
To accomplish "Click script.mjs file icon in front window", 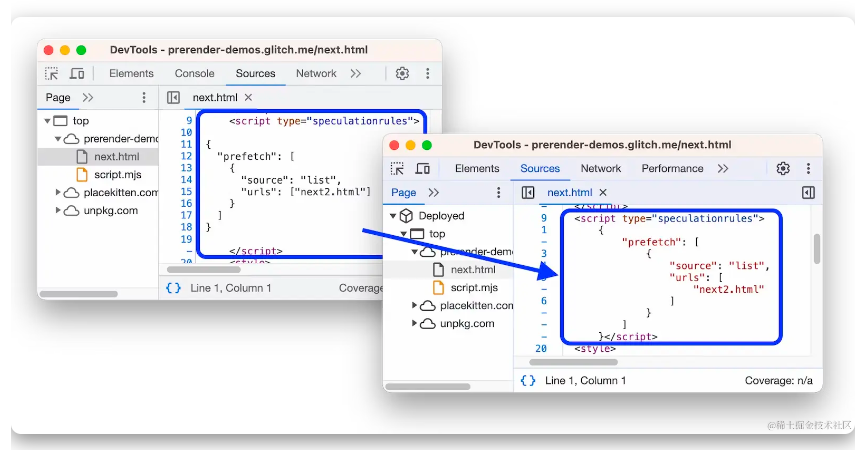I will coord(439,288).
